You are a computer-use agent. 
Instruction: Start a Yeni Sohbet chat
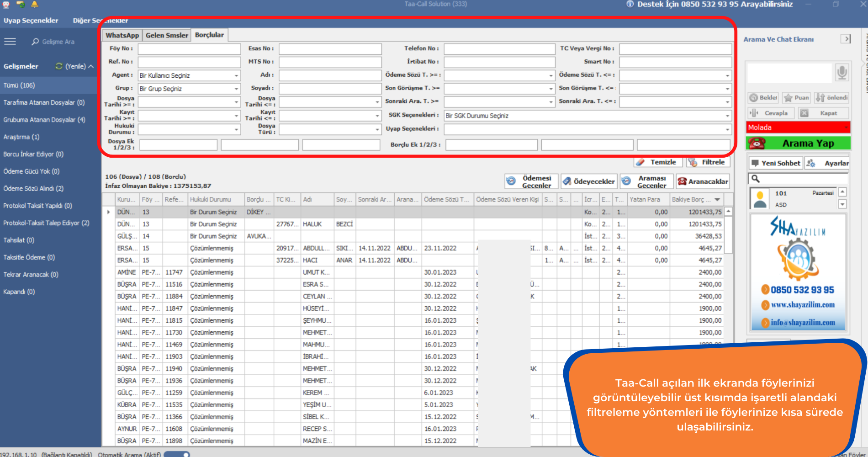775,163
